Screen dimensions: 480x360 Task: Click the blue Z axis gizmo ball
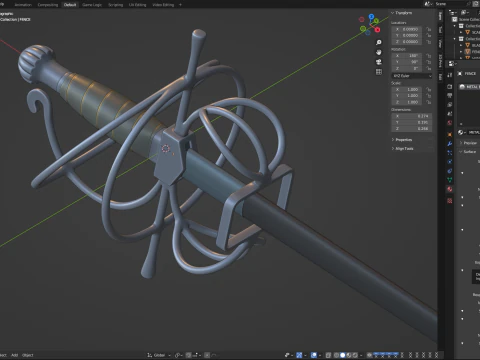(371, 16)
